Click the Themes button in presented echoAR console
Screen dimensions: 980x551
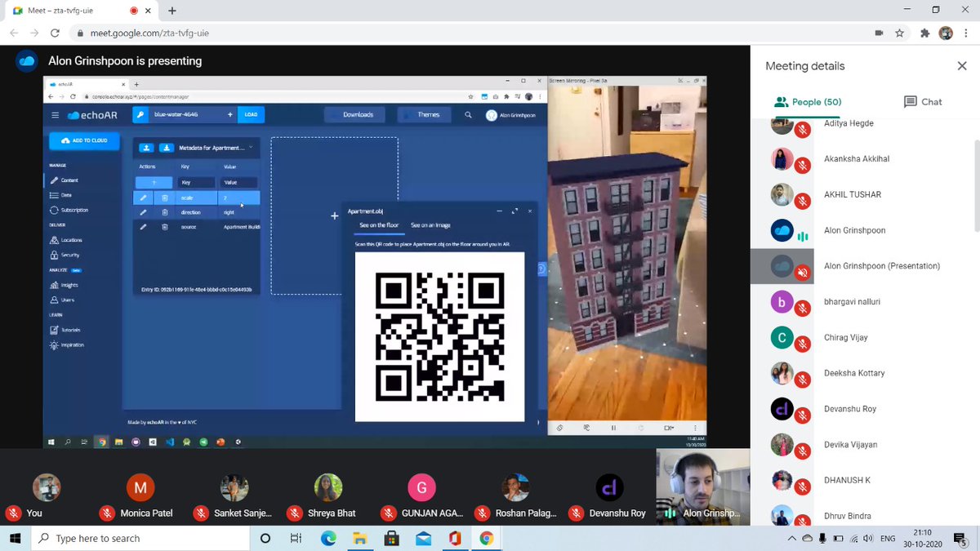point(425,115)
